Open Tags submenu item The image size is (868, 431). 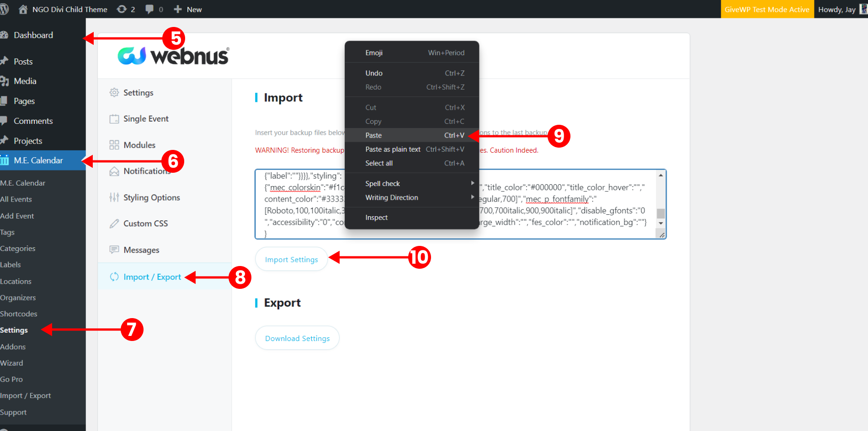(7, 232)
